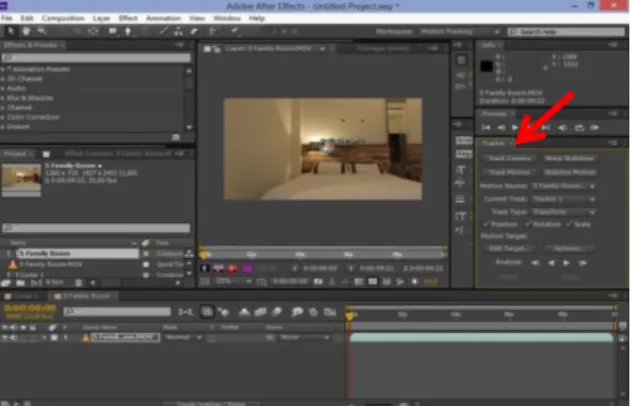Select the Family Room thumbnail in Project panel
The height and width of the screenshot is (406, 635).
(21, 178)
